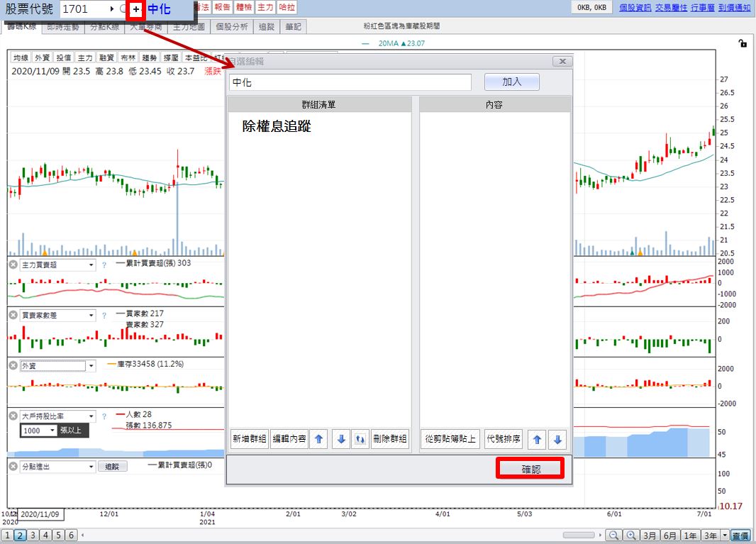Click the lock icon at chart top right

(743, 43)
